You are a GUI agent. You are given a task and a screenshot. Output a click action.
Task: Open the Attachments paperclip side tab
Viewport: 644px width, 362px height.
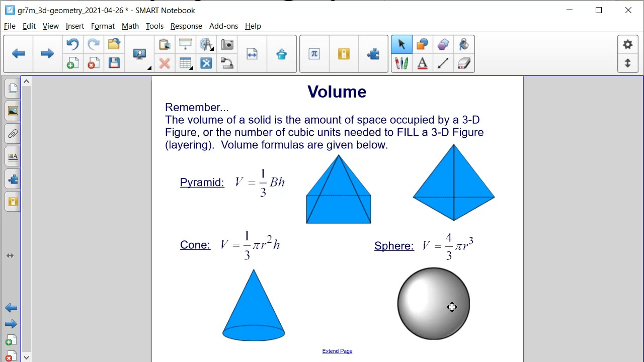click(13, 134)
